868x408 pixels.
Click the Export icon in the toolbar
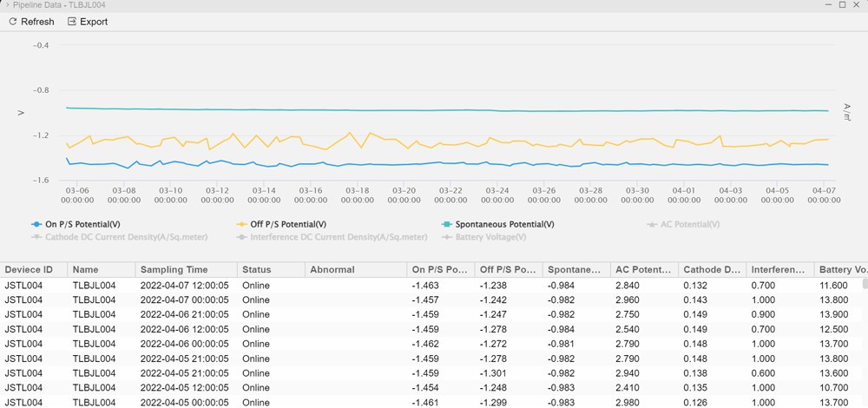tap(72, 22)
